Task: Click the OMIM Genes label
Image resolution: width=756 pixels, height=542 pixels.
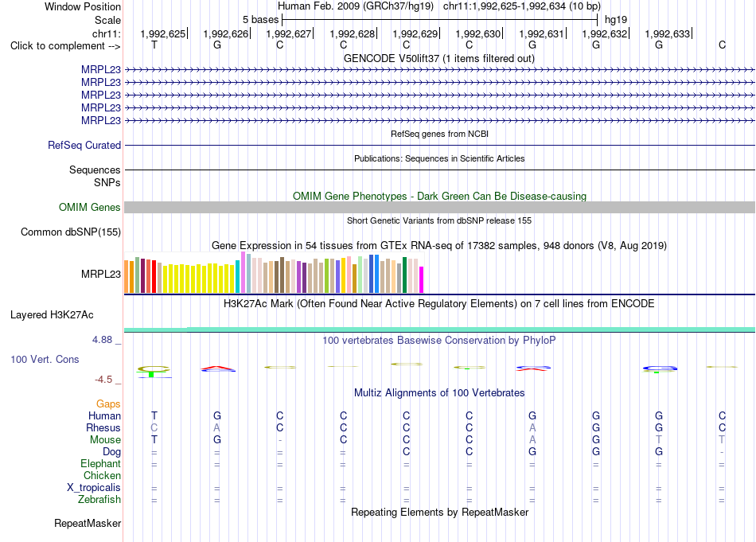Action: [90, 208]
